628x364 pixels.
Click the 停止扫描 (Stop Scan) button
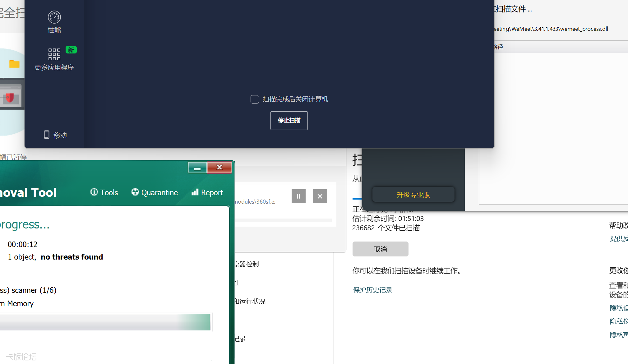click(289, 121)
